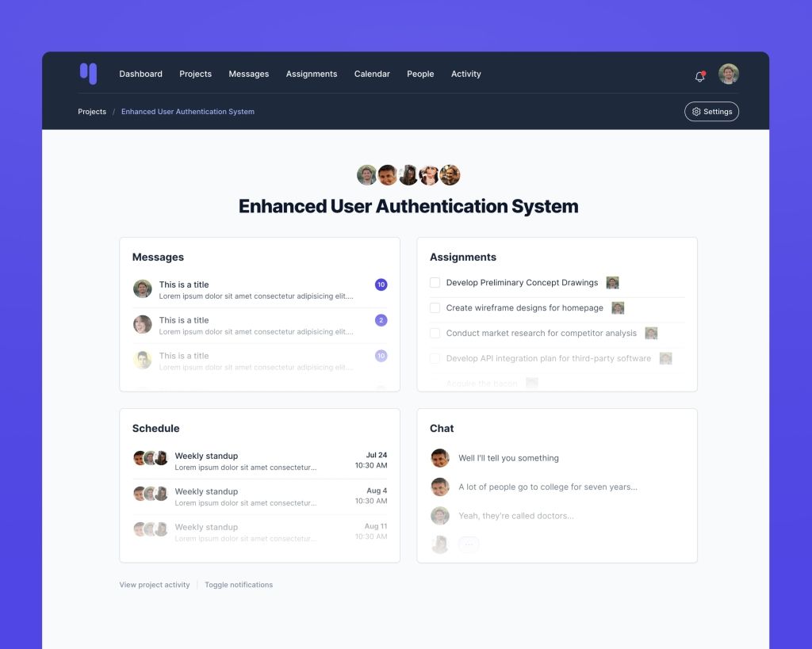The height and width of the screenshot is (649, 812).
Task: Navigate to Projects in the breadcrumb
Action: tap(92, 112)
